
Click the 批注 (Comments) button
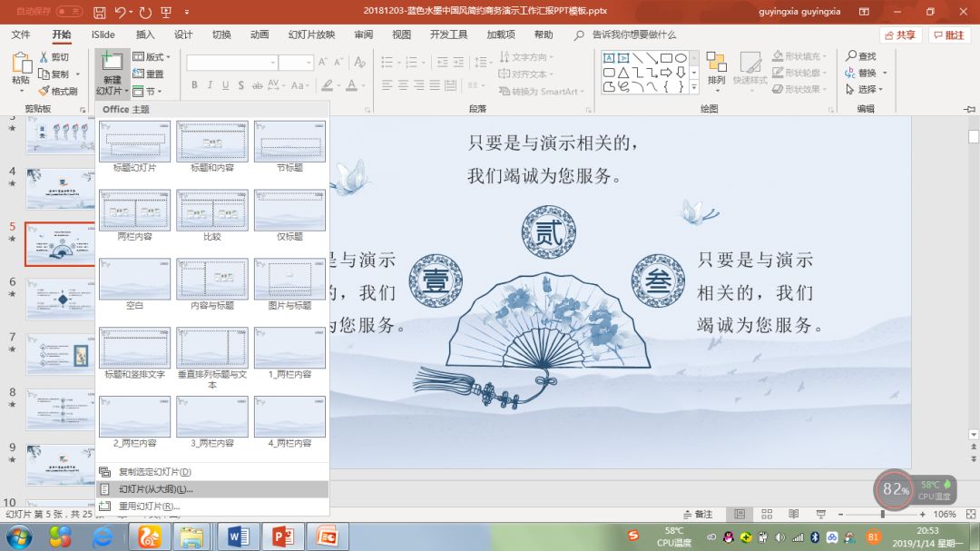point(952,34)
